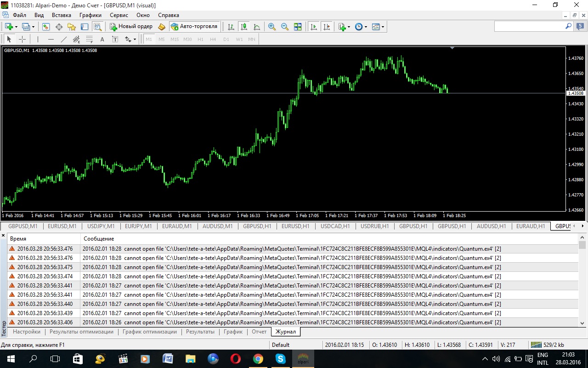Click the New Chart icon

click(x=9, y=27)
